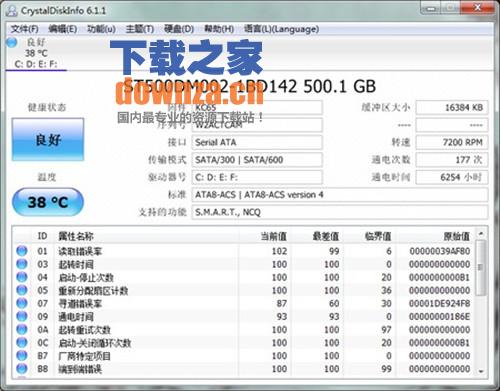This screenshot has width=500, height=391.
Task: Click the status orb of attribute 04
Action: 22,277
